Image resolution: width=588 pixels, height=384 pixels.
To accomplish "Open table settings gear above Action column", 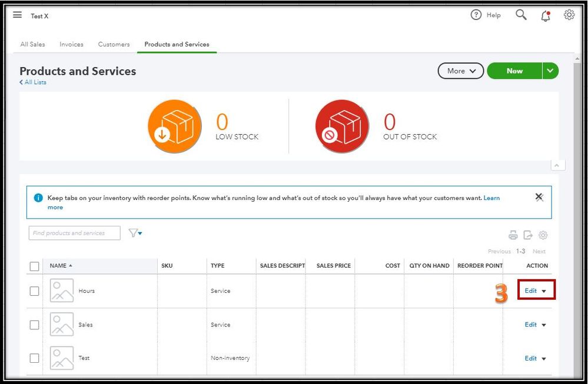I will click(543, 235).
